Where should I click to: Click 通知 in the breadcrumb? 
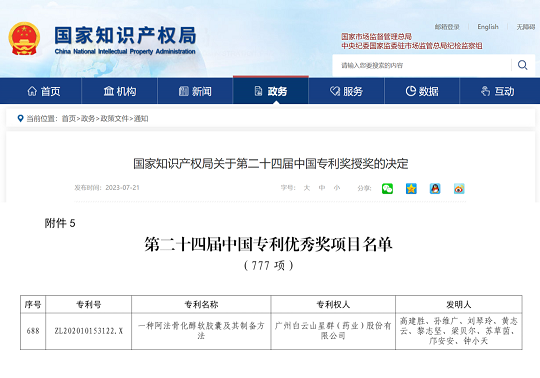pos(141,118)
